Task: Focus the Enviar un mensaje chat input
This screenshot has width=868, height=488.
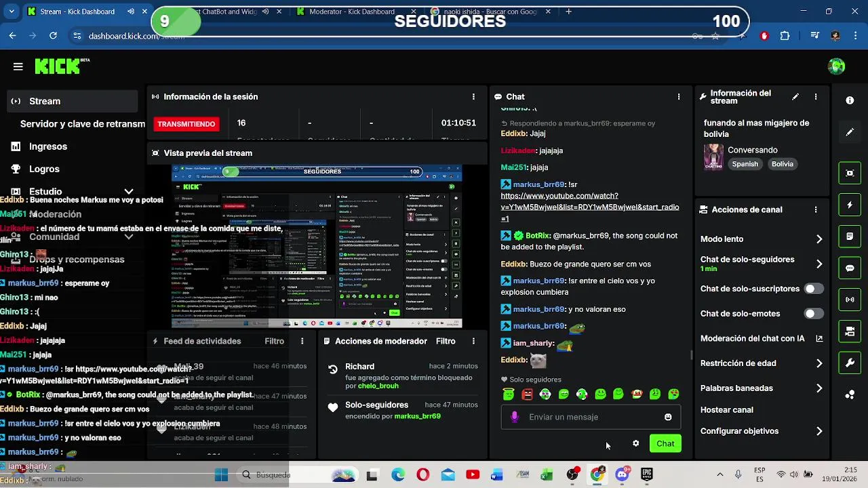Action: point(590,417)
